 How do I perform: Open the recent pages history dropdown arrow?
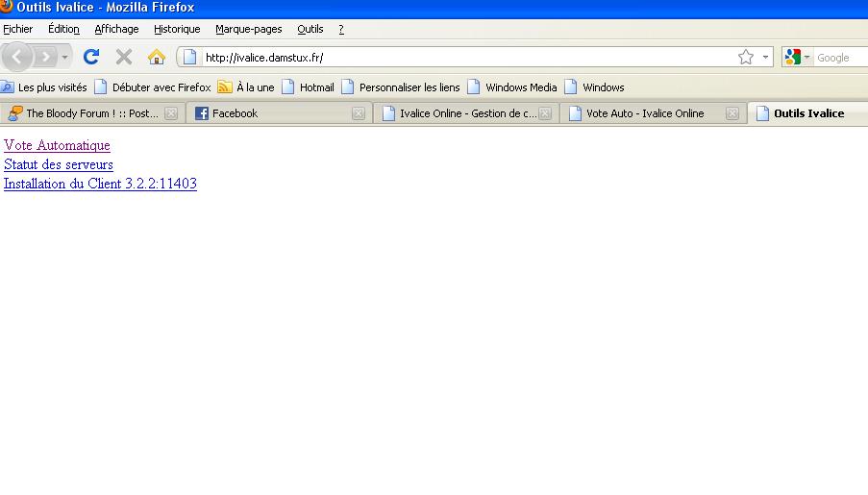click(64, 57)
